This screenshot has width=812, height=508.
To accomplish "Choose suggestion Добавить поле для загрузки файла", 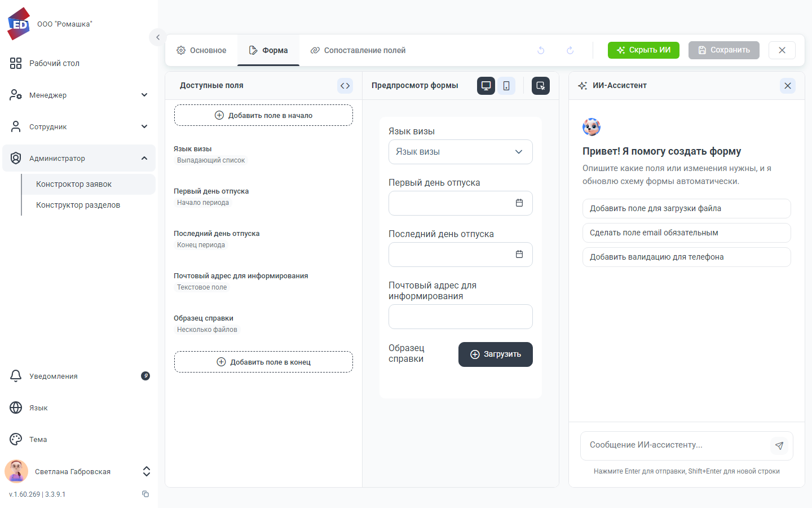I will coord(687,208).
